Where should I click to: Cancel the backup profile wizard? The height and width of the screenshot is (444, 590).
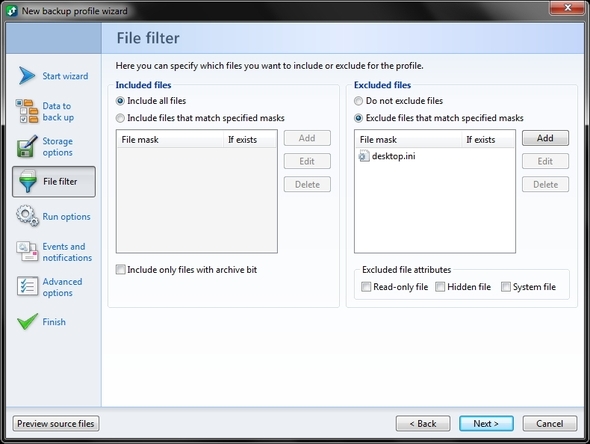pyautogui.click(x=550, y=424)
